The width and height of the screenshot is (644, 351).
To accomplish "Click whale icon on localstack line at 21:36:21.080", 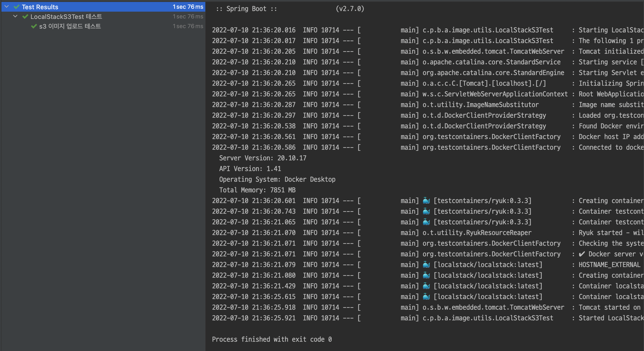I will 426,275.
